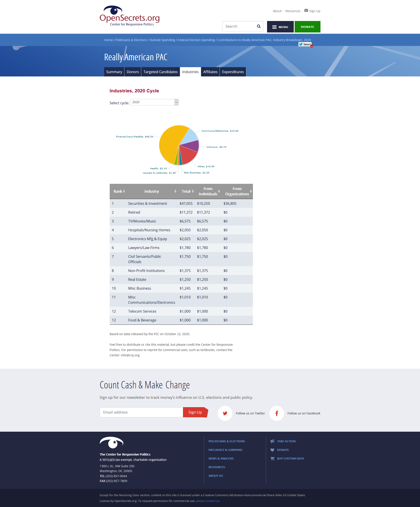The height and width of the screenshot is (507, 420).
Task: Open the Resources link in header
Action: 293,11
